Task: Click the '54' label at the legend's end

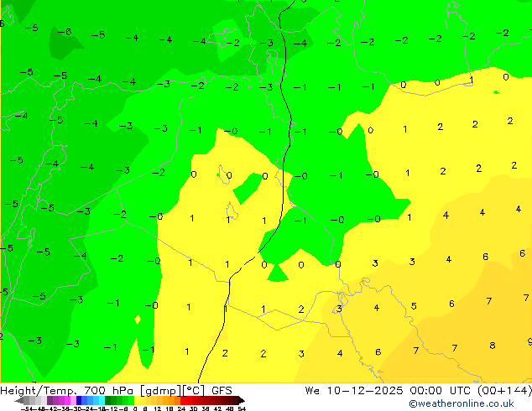Action: coord(242,409)
